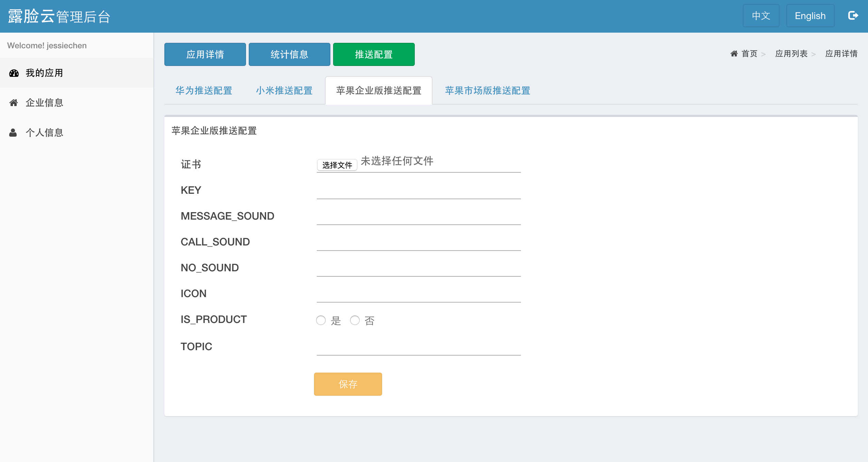Select the 苹果企业版推送配置 tab
Viewport: 868px width, 462px height.
(379, 90)
